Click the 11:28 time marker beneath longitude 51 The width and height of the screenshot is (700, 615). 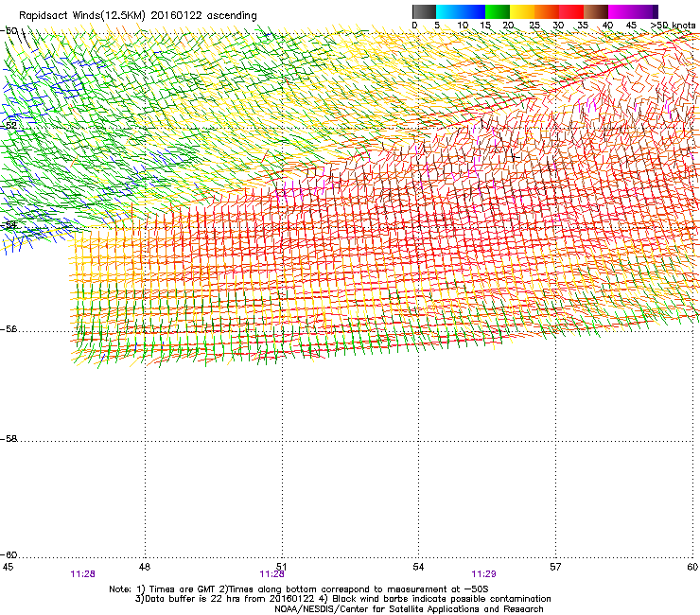pos(271,574)
